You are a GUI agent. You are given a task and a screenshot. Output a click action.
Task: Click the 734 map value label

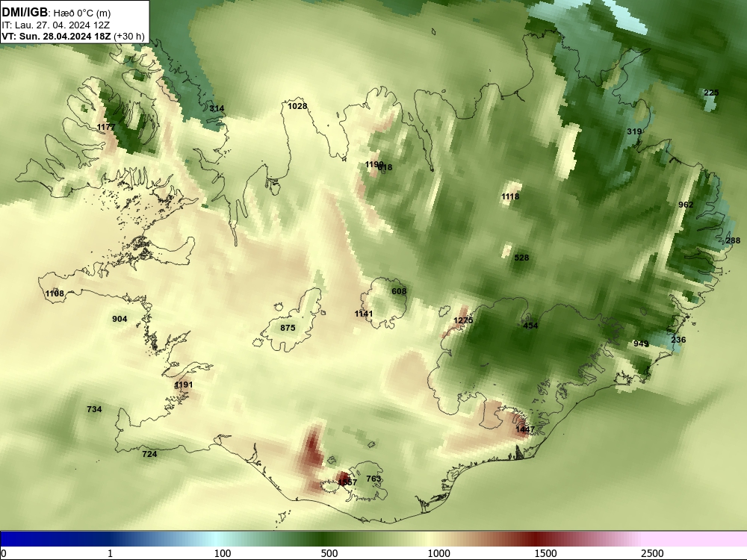click(x=94, y=409)
